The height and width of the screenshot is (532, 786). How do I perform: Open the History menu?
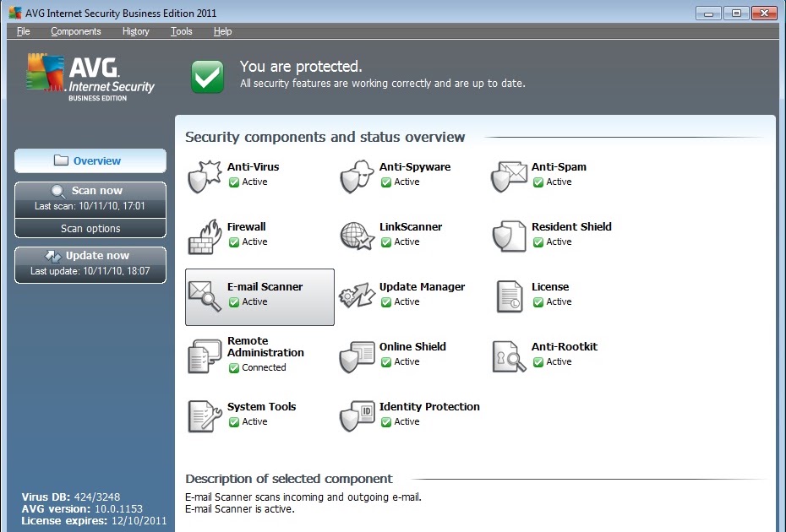pyautogui.click(x=136, y=31)
